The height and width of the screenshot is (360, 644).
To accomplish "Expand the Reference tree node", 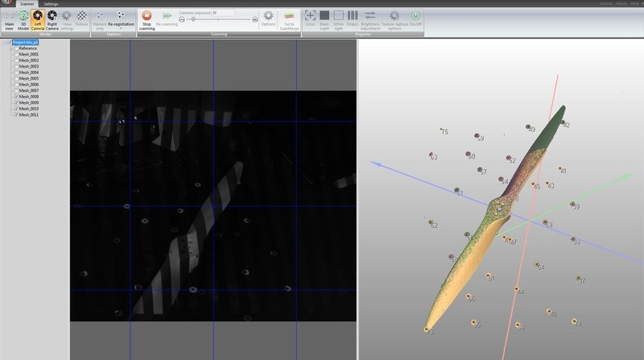I will pos(10,48).
